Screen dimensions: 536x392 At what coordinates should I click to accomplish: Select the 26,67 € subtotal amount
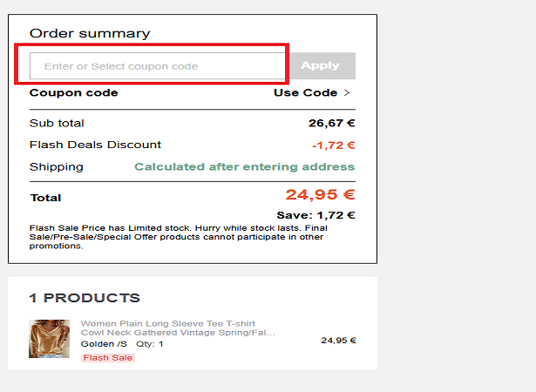[x=332, y=124]
